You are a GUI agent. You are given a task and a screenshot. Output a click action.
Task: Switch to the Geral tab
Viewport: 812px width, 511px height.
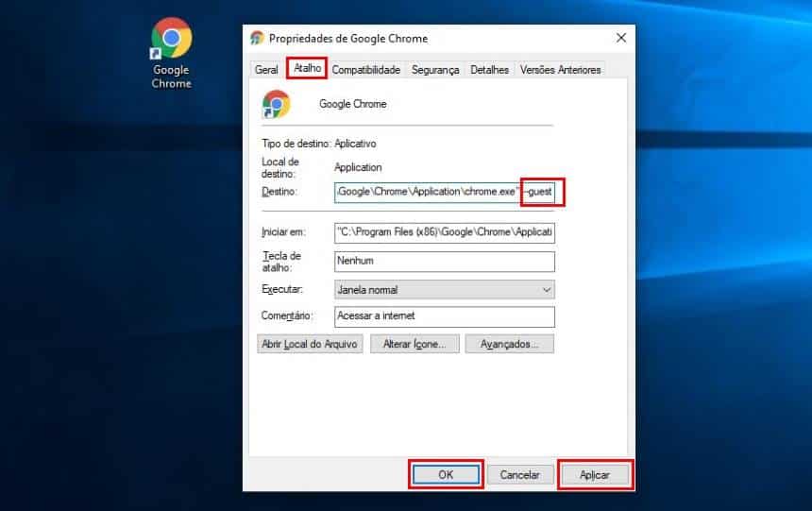coord(266,70)
